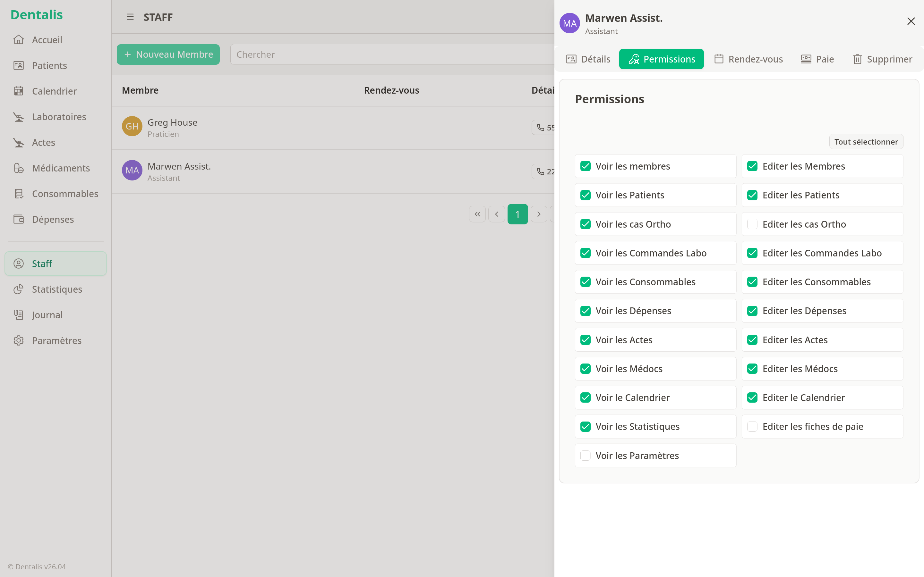Toggle the hamburger menu icon
This screenshot has width=924, height=577.
click(x=130, y=17)
